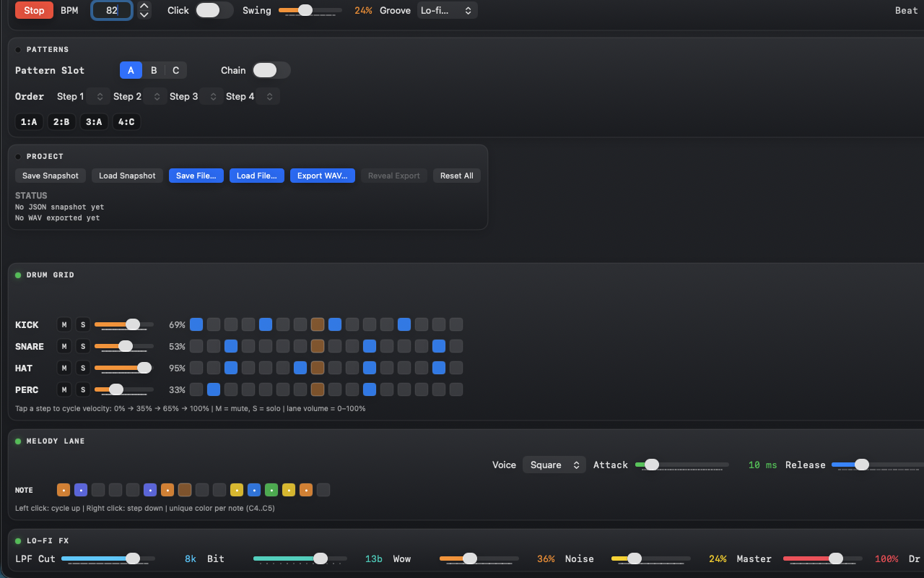Open the Voice Square dropdown
This screenshot has height=578, width=924.
tap(554, 465)
